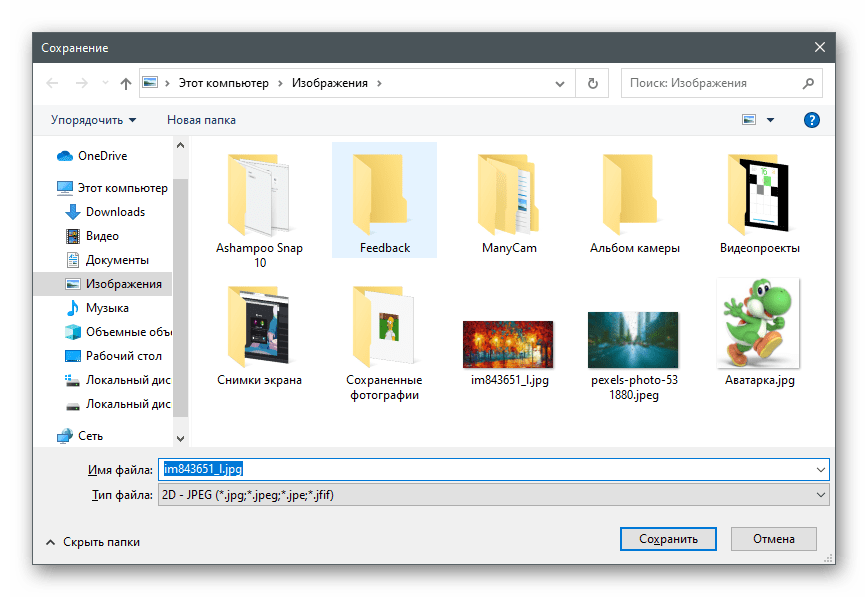Click the up-arrow parent folder button
The height and width of the screenshot is (597, 868).
click(x=126, y=84)
